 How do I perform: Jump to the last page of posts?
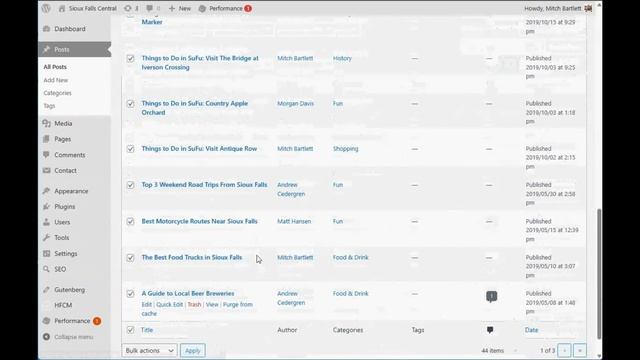tap(580, 351)
